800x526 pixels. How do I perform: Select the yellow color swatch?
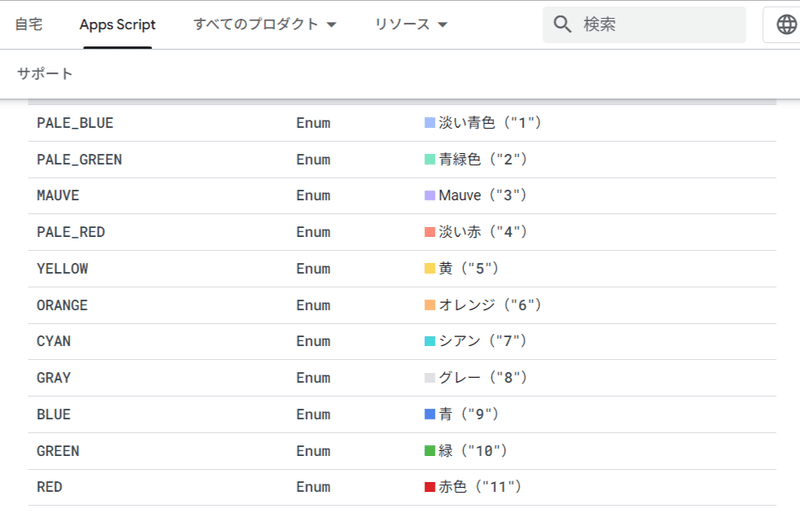[430, 269]
